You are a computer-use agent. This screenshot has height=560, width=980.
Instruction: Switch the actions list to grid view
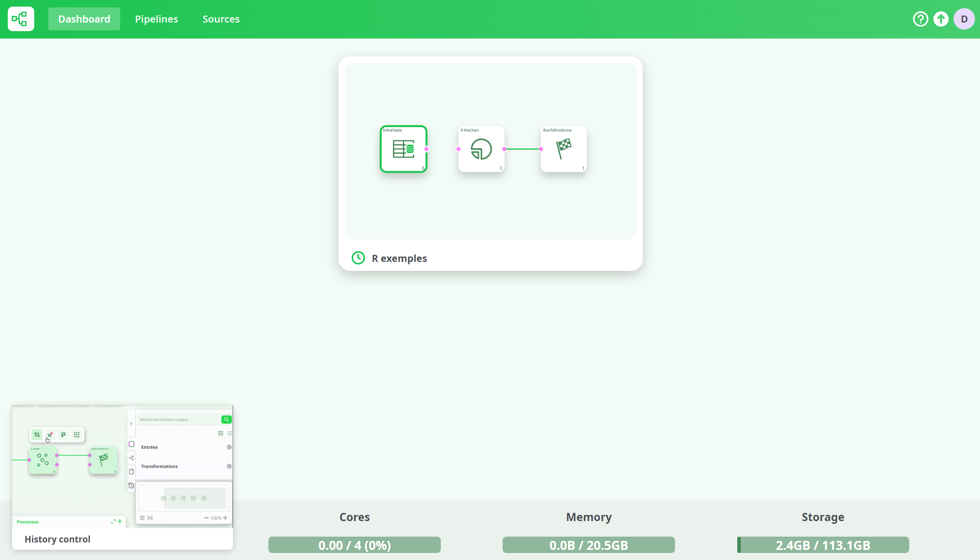click(x=220, y=433)
